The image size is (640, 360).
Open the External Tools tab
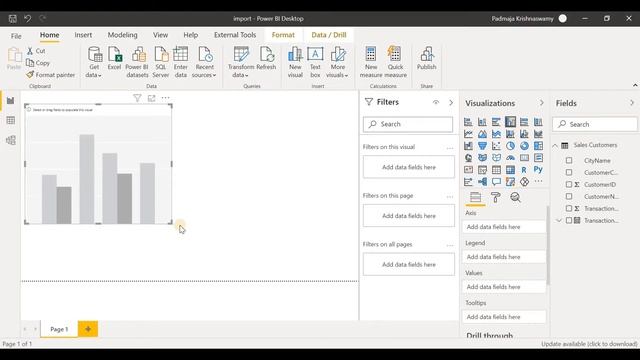[235, 35]
